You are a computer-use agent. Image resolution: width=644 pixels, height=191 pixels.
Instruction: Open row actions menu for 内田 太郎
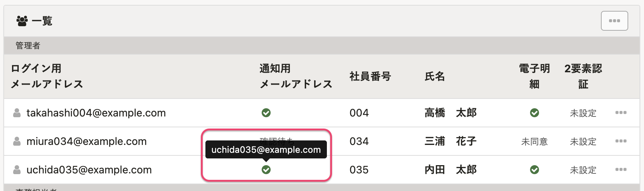pos(621,170)
